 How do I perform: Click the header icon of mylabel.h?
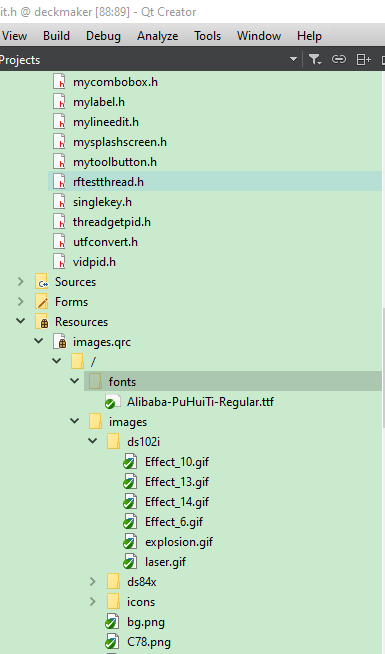59,101
